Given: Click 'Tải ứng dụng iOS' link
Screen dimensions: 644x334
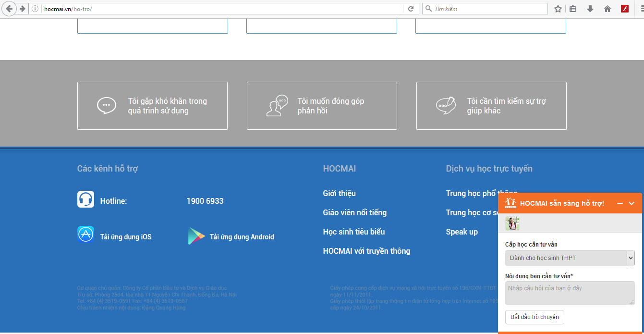Looking at the screenshot, I should tap(126, 236).
